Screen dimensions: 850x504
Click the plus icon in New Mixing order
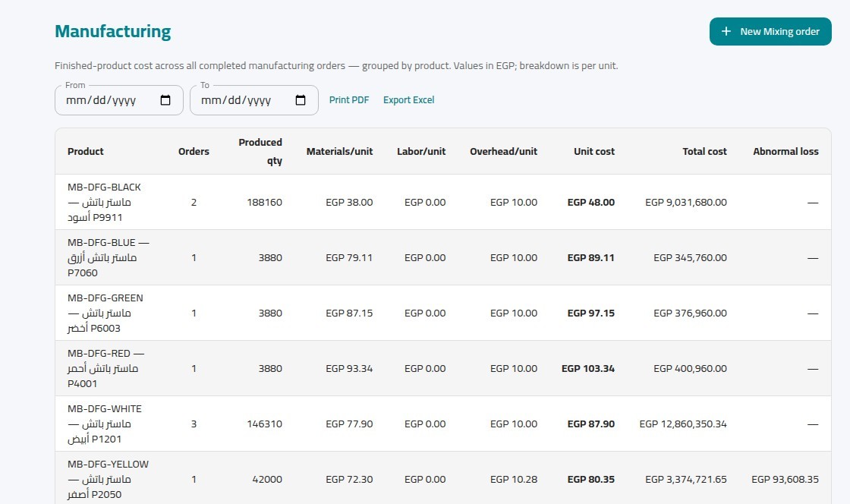pyautogui.click(x=726, y=31)
